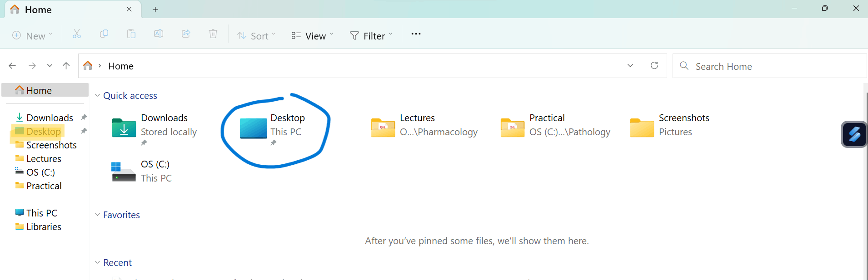Open the floating blue app icon at the right edge
The width and height of the screenshot is (868, 280).
pos(854,134)
